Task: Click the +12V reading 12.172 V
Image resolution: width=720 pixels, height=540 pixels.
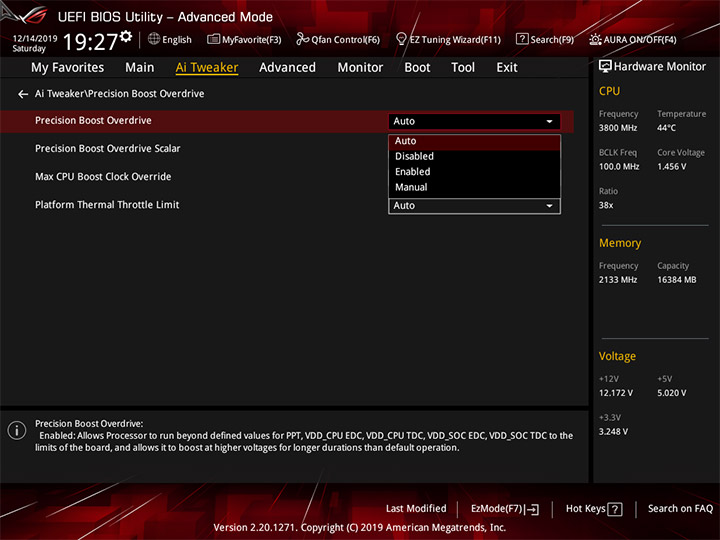Action: (x=616, y=394)
